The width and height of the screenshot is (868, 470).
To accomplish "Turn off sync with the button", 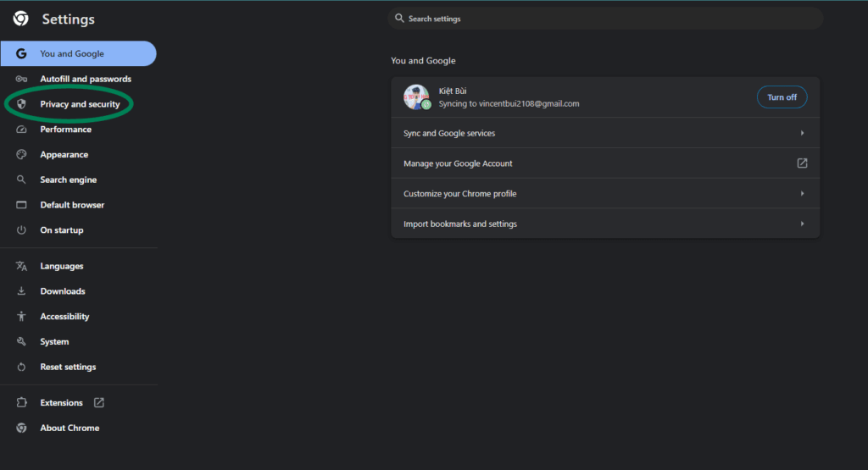I will click(x=782, y=97).
